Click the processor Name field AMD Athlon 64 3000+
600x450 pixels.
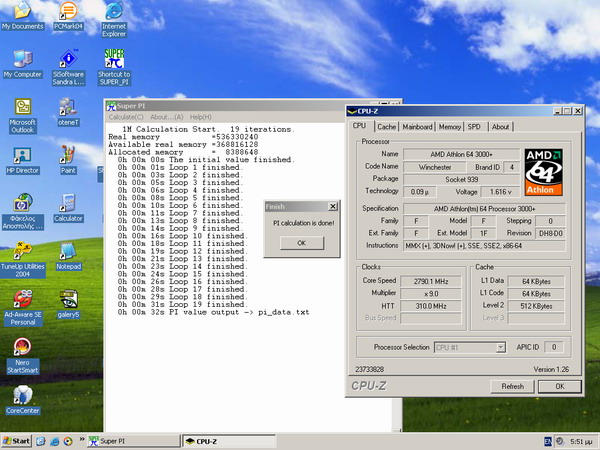coord(461,154)
